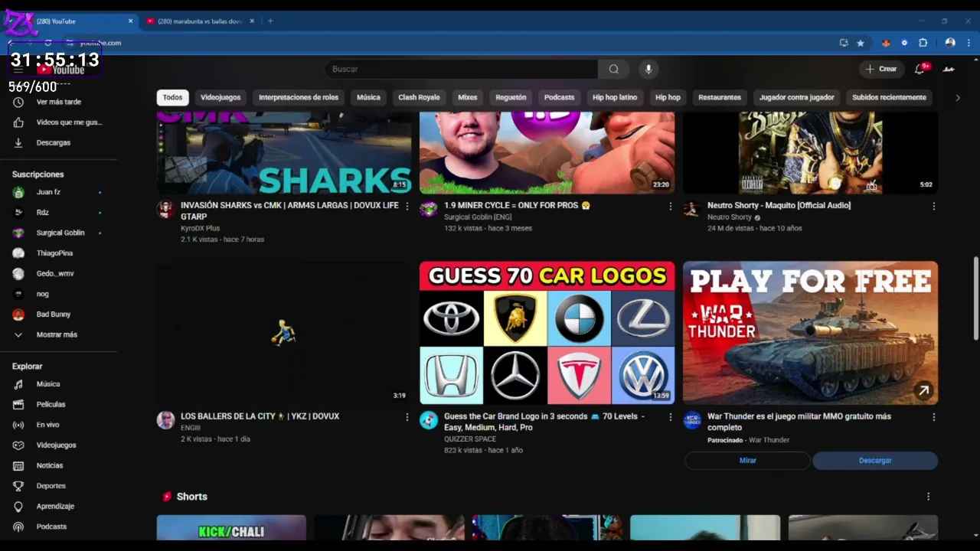Select Subidos recientemente chip

click(889, 97)
